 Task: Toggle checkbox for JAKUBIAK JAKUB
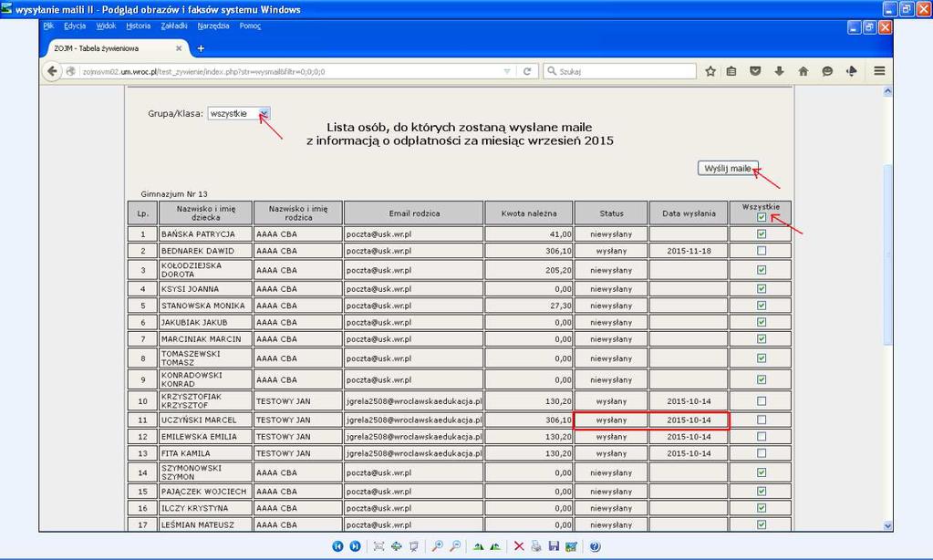pos(761,322)
